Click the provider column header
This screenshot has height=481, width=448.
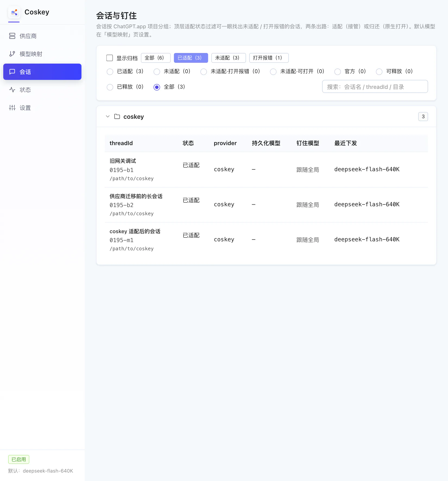tap(225, 143)
